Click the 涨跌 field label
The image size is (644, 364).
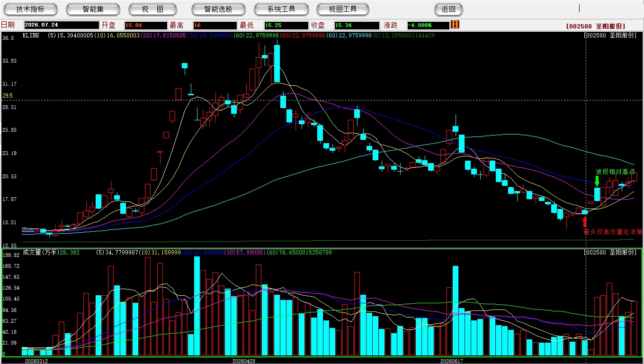click(x=391, y=25)
